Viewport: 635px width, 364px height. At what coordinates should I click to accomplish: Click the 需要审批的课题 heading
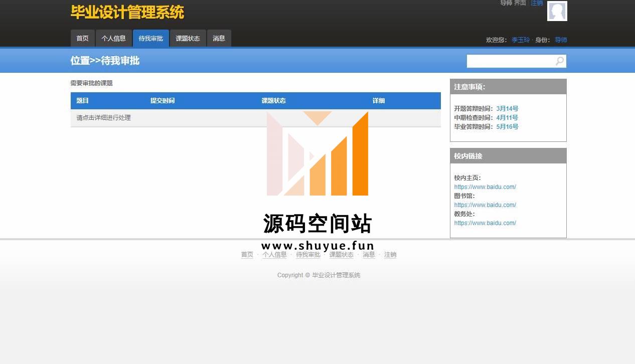click(92, 83)
